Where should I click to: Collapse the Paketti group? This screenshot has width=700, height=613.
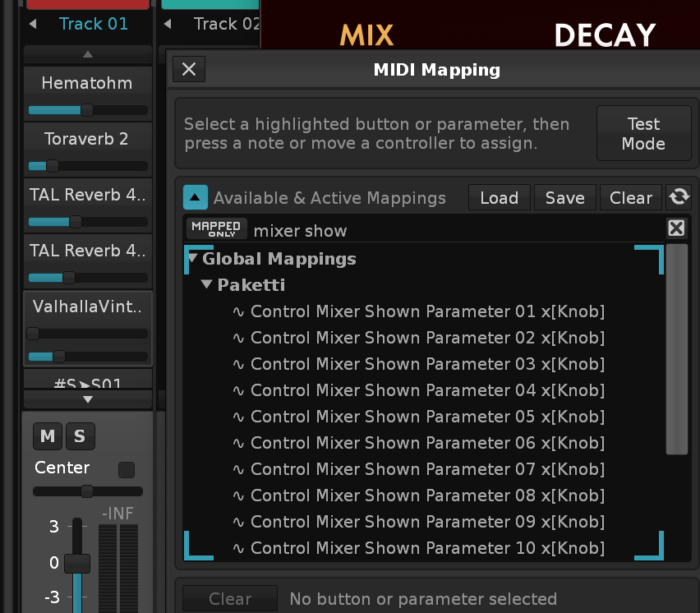tap(208, 285)
